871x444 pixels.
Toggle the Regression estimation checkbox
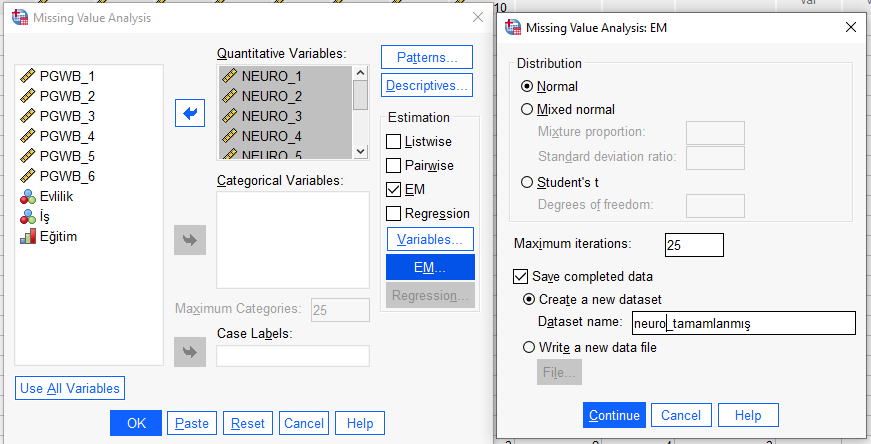pyautogui.click(x=393, y=213)
